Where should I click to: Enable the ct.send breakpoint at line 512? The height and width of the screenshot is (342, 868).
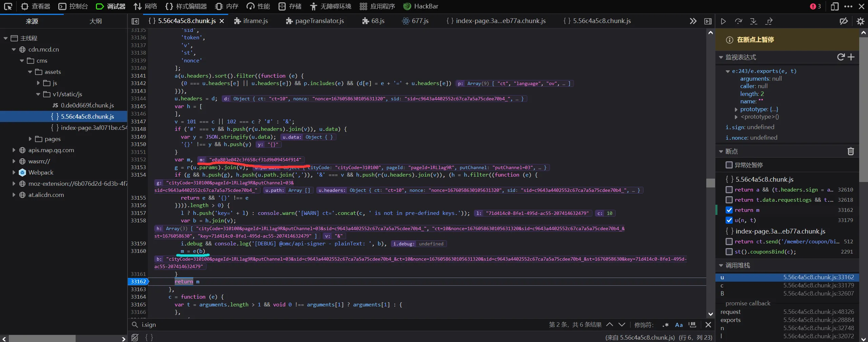point(729,241)
